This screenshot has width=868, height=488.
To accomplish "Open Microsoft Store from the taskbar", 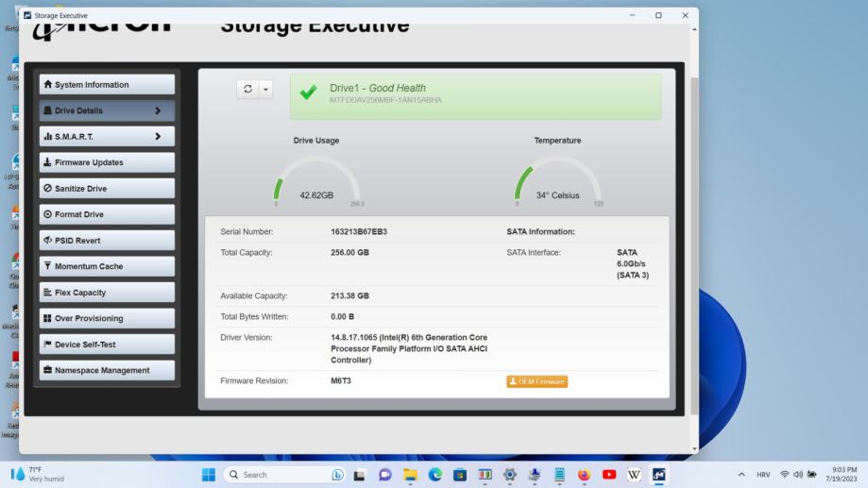I will pyautogui.click(x=460, y=475).
